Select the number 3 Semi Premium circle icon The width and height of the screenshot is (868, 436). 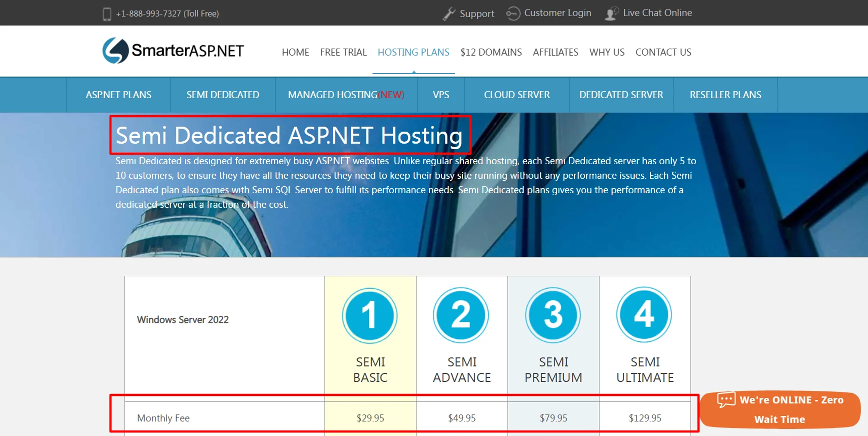(553, 315)
